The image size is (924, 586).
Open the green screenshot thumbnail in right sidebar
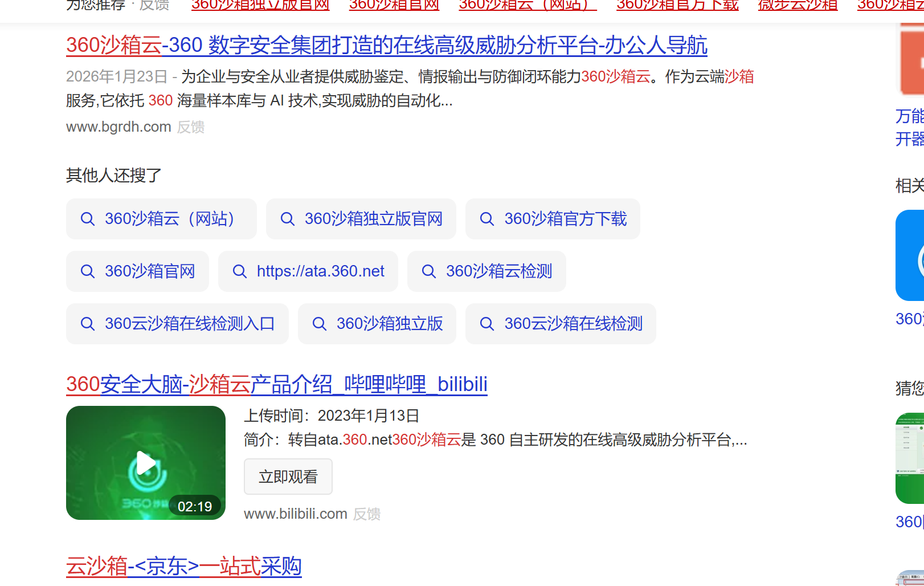910,458
